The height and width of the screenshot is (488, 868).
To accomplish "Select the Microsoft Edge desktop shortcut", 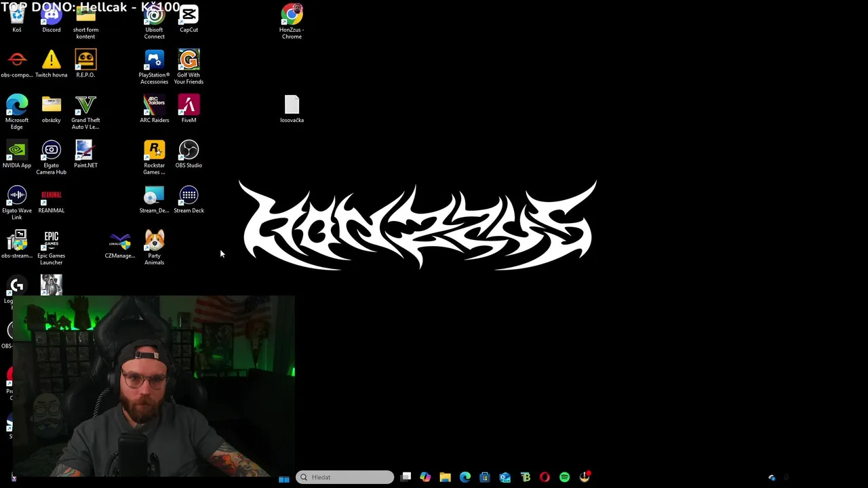I will pos(17,113).
